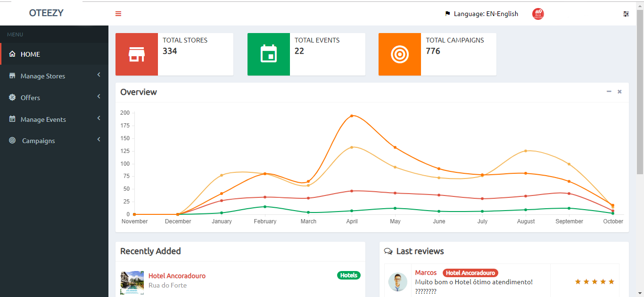Expand the Offers submenu chevron
This screenshot has width=644, height=297.
pyautogui.click(x=99, y=96)
